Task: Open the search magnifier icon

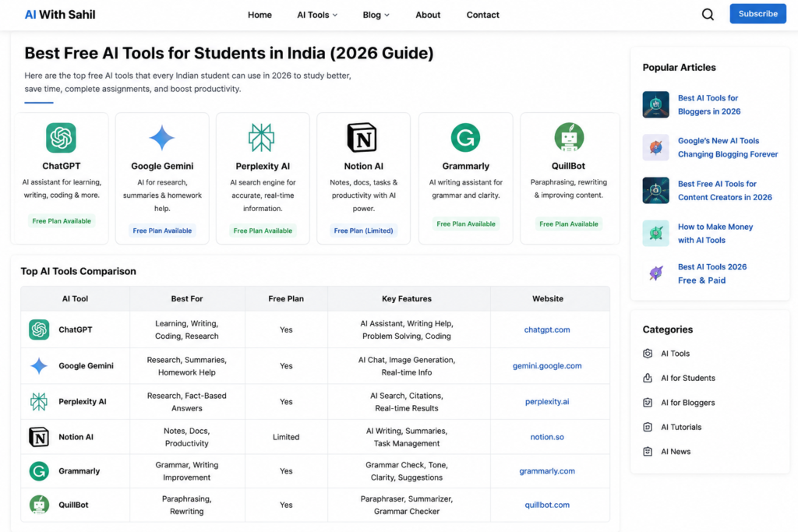Action: click(x=708, y=14)
